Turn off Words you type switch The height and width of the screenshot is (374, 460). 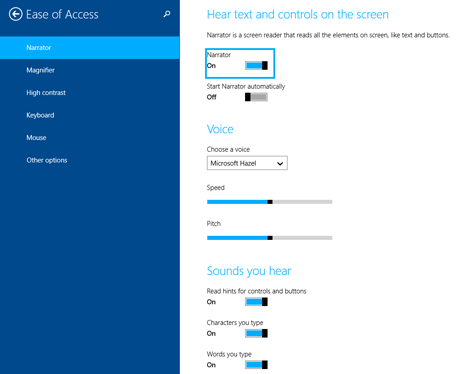pyautogui.click(x=256, y=365)
